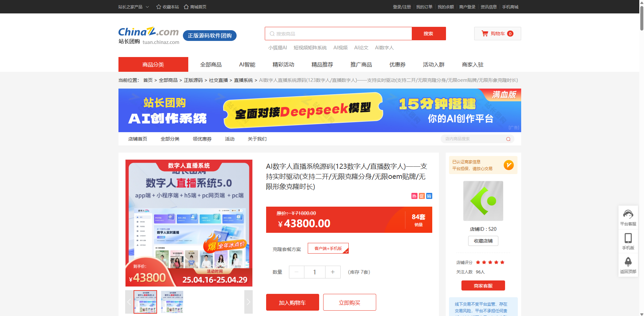Click the 精 tag icon
This screenshot has height=316, width=644.
point(429,196)
